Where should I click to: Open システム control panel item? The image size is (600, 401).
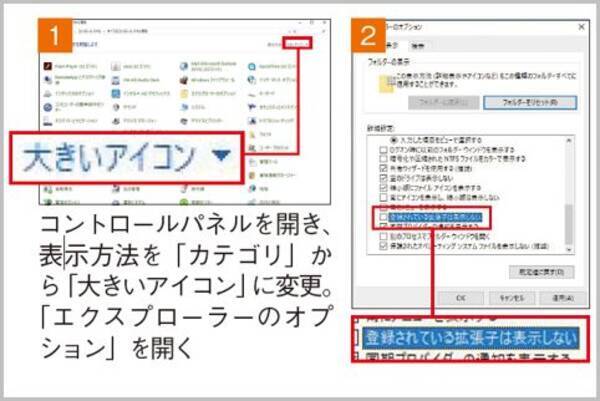(x=194, y=107)
